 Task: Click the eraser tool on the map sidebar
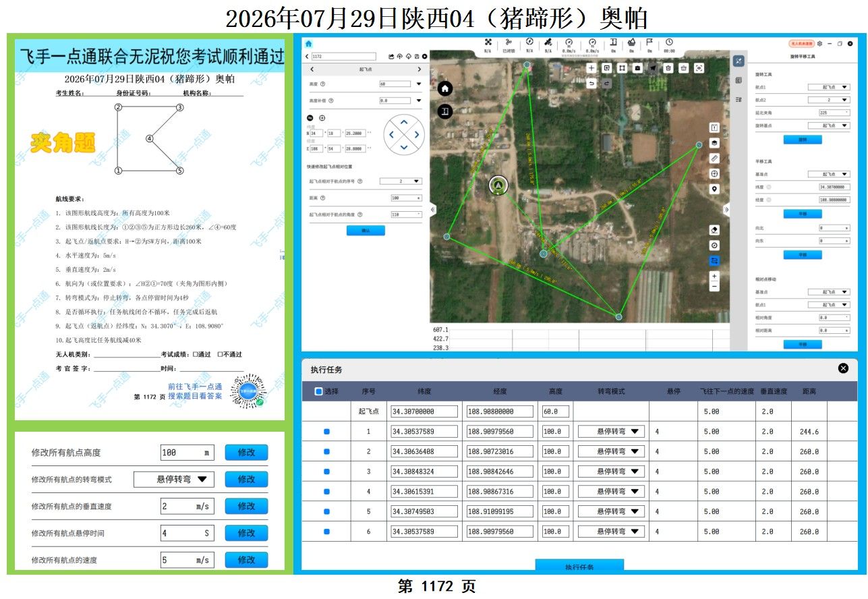pyautogui.click(x=715, y=230)
